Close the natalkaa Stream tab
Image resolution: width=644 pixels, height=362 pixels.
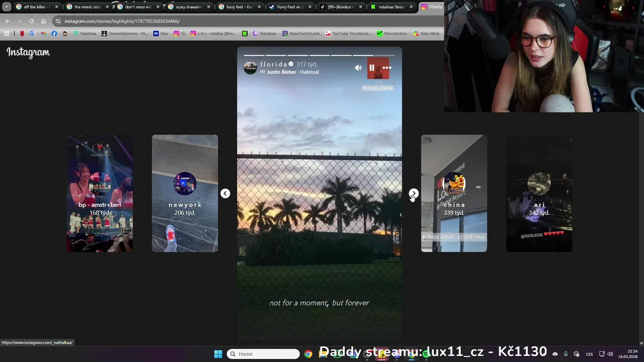pyautogui.click(x=411, y=7)
